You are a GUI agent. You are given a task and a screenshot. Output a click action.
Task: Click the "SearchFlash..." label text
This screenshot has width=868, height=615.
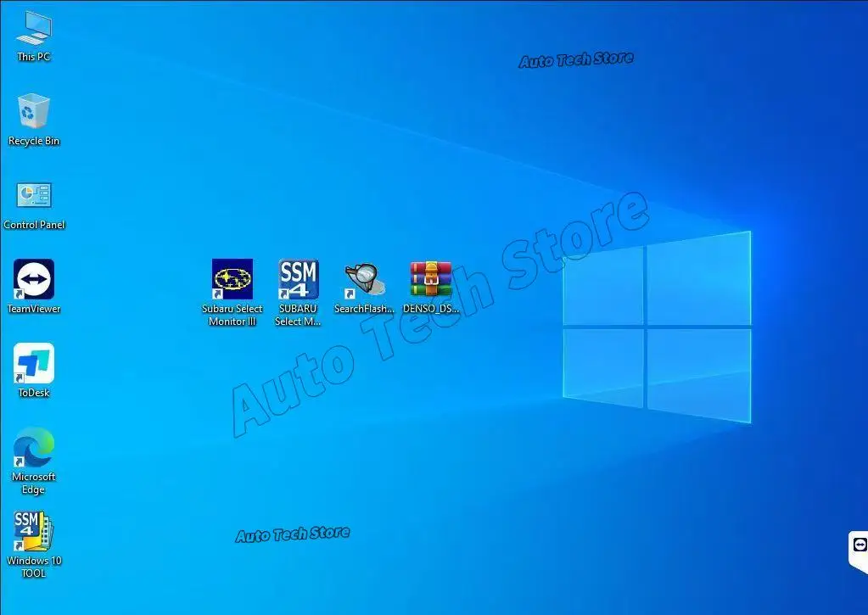365,309
